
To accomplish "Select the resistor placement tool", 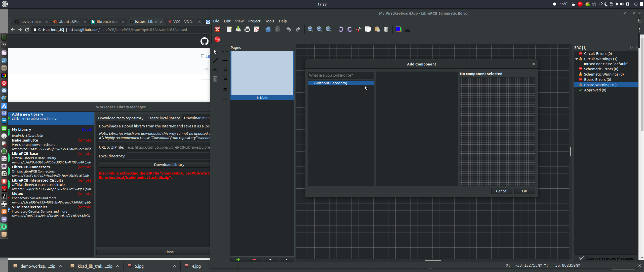I will pyautogui.click(x=225, y=51).
